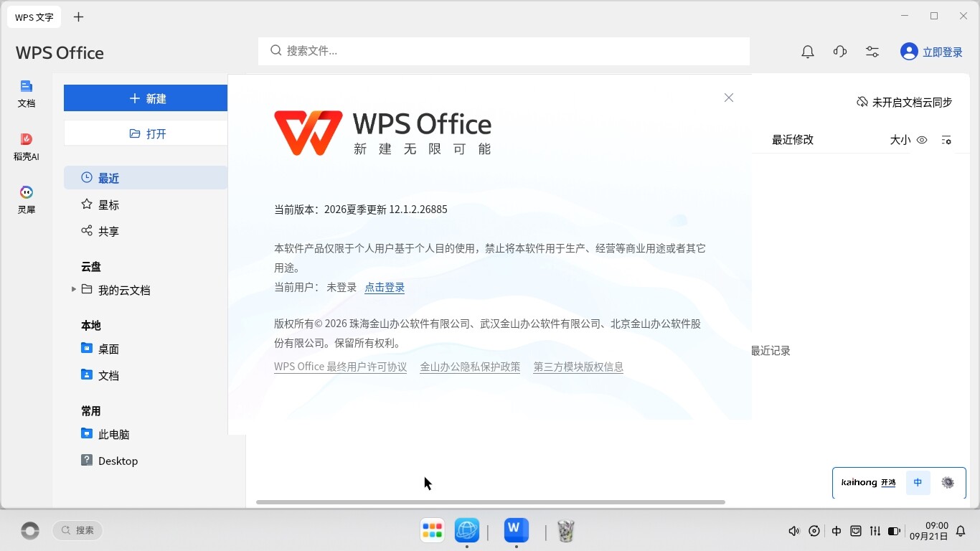Viewport: 980px width, 551px height.
Task: Click the volume speaker icon in tray
Action: (x=793, y=531)
